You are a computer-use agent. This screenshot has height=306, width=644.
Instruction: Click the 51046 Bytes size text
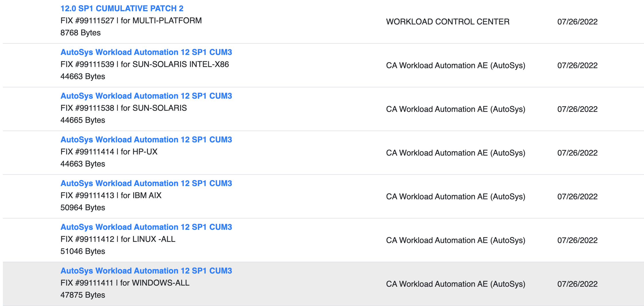coord(83,251)
